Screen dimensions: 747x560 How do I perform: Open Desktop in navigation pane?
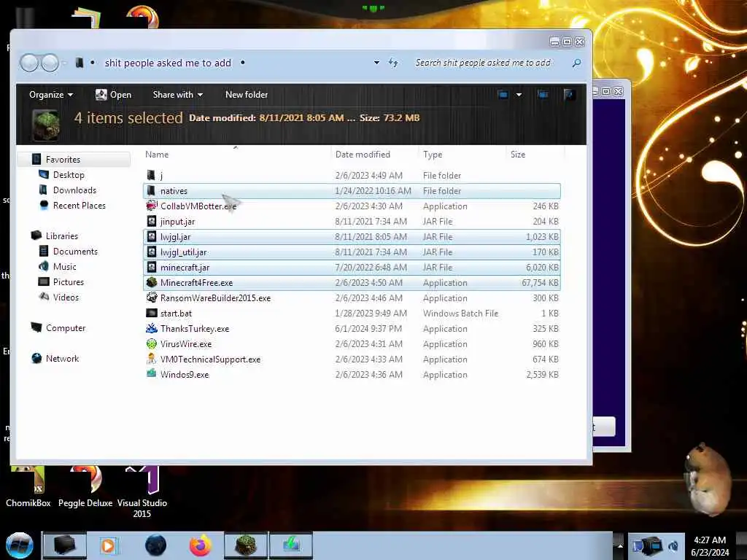(x=69, y=175)
